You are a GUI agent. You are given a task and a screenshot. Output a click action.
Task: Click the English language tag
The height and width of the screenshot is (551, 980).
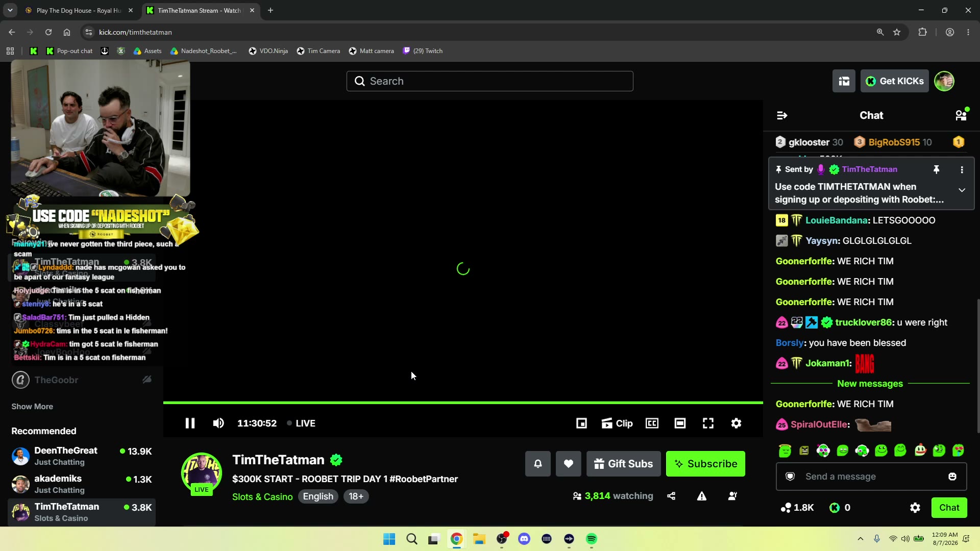click(318, 496)
